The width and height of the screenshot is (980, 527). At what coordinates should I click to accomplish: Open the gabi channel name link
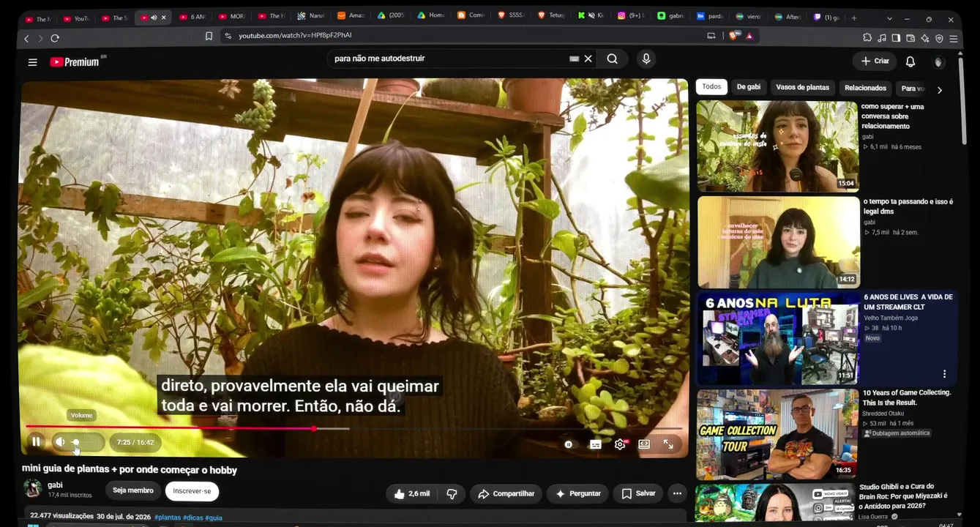(55, 485)
